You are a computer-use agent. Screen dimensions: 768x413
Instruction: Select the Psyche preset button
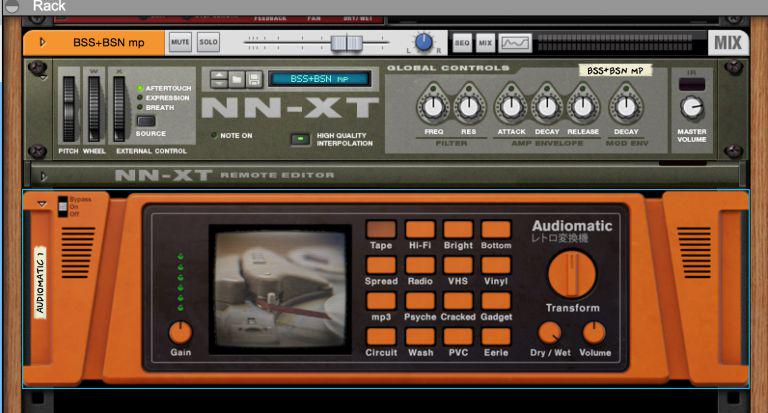click(420, 301)
